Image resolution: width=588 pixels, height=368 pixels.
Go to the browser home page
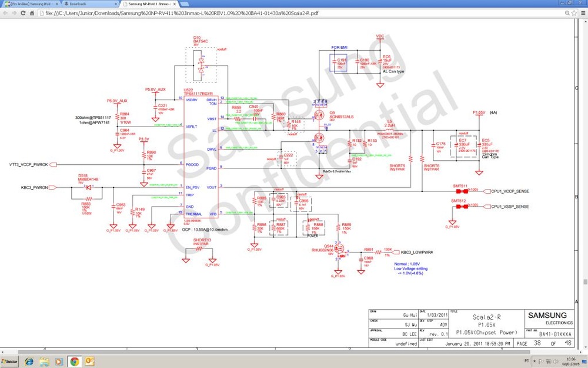point(29,11)
